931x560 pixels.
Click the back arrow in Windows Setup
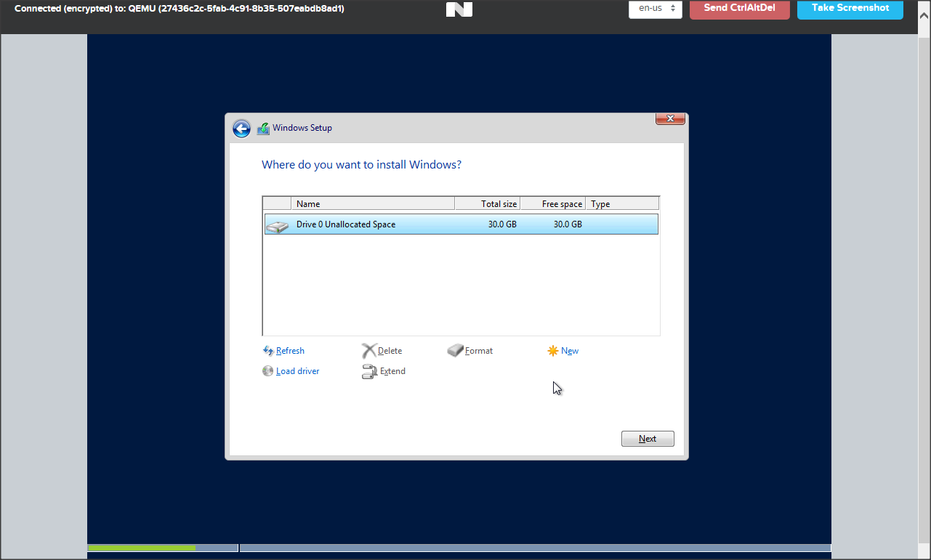pyautogui.click(x=241, y=129)
